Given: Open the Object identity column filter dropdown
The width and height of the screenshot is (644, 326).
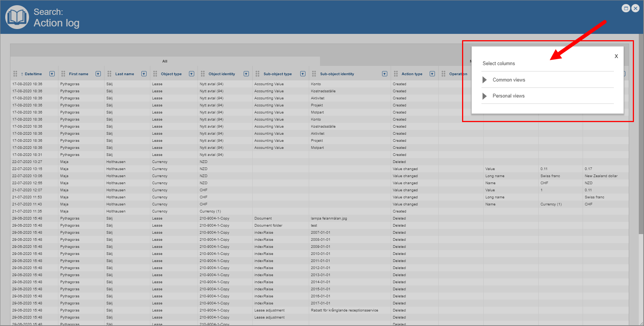Looking at the screenshot, I should click(246, 74).
